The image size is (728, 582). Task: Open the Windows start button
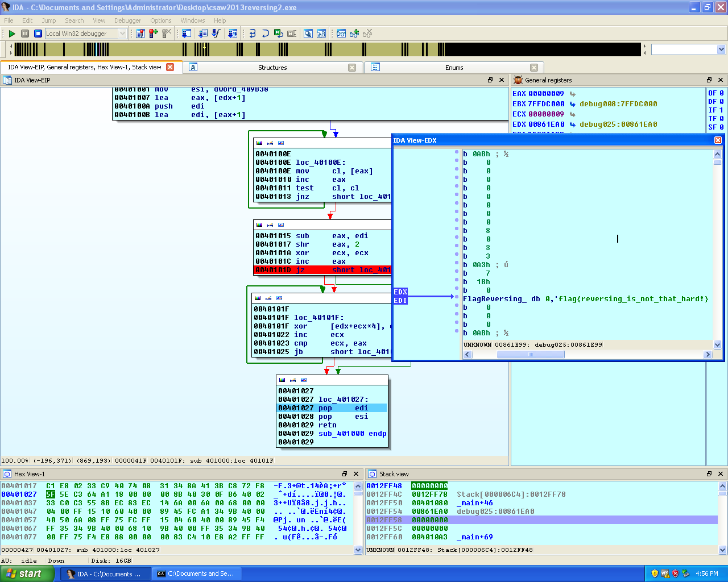point(27,573)
